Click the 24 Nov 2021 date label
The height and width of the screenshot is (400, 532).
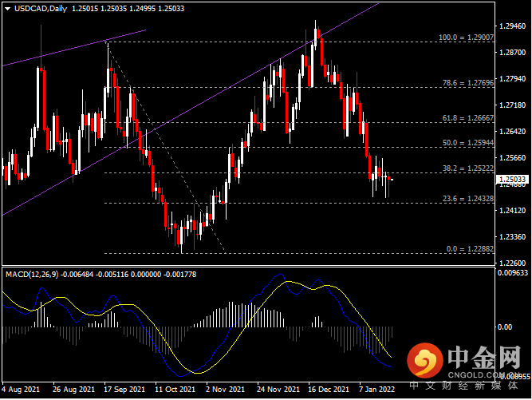pos(278,389)
